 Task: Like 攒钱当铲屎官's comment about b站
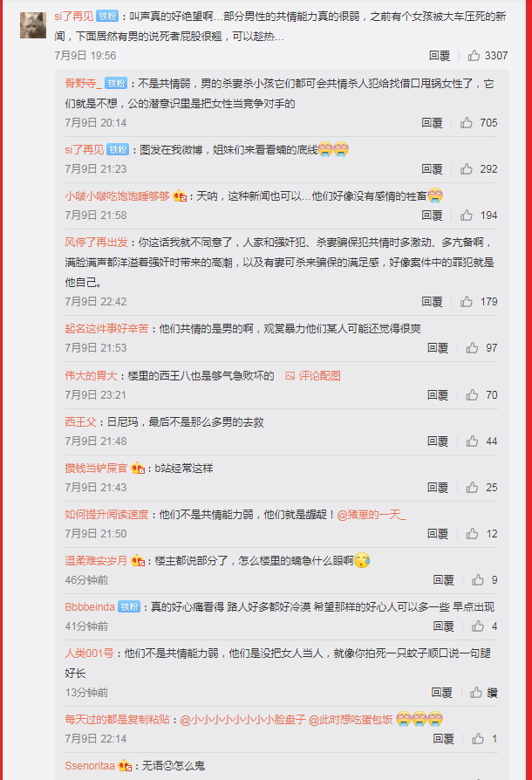click(472, 487)
